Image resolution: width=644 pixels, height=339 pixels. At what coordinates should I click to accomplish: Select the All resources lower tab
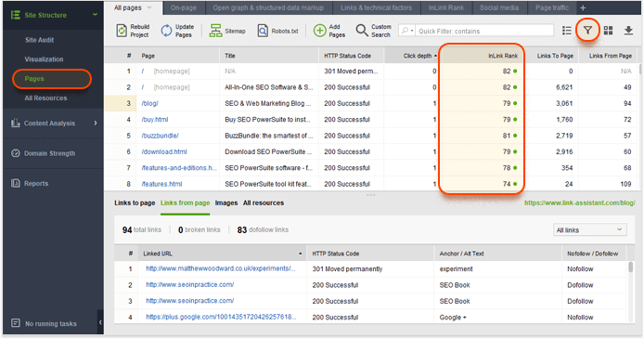[x=264, y=203]
